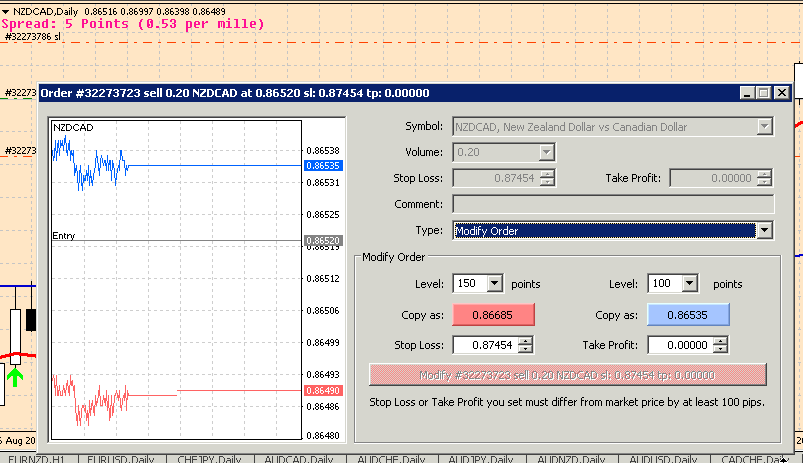Expand the Type Modify Order dropdown
Screen dimensions: 803x463
point(764,230)
